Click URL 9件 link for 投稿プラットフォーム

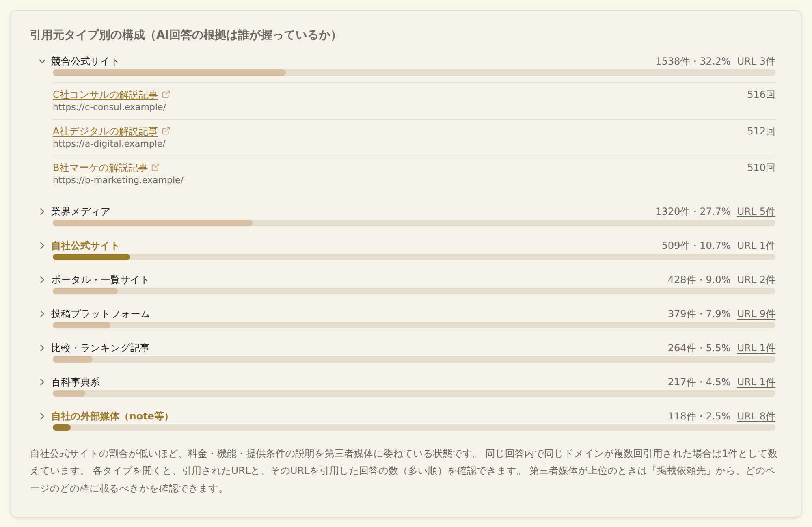[756, 314]
